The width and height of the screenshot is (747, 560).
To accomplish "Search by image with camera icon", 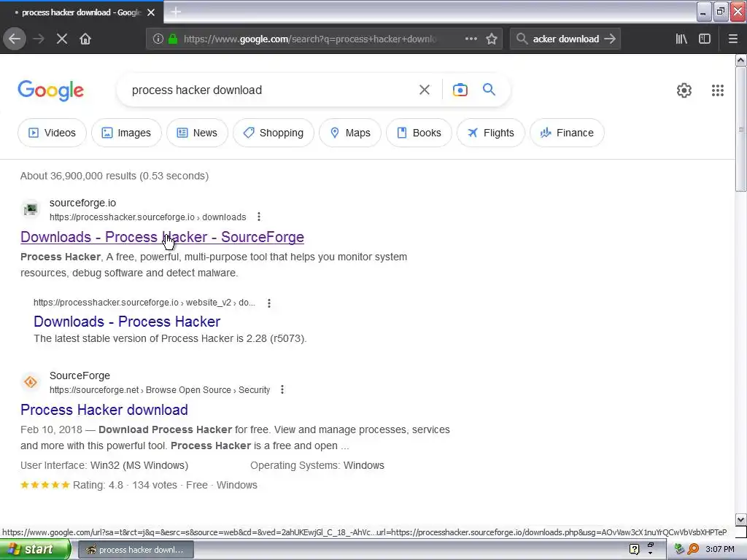I will [x=460, y=90].
